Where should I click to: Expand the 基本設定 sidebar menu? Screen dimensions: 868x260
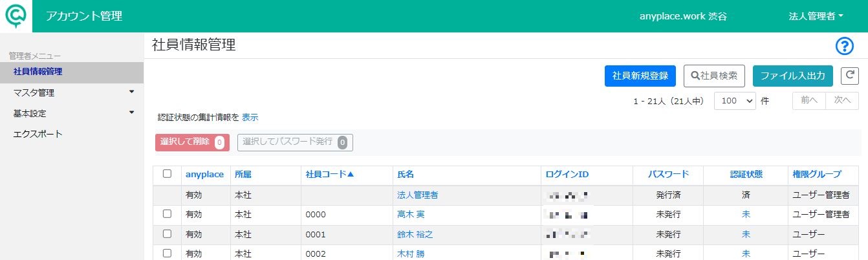coord(71,113)
